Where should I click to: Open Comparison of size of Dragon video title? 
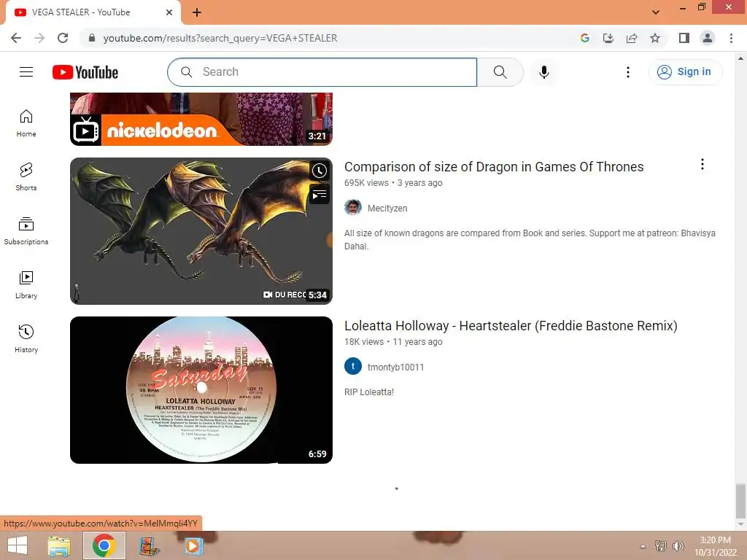[494, 167]
